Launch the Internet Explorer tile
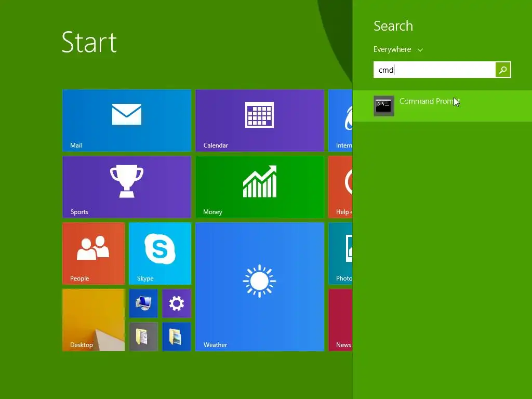 point(340,120)
